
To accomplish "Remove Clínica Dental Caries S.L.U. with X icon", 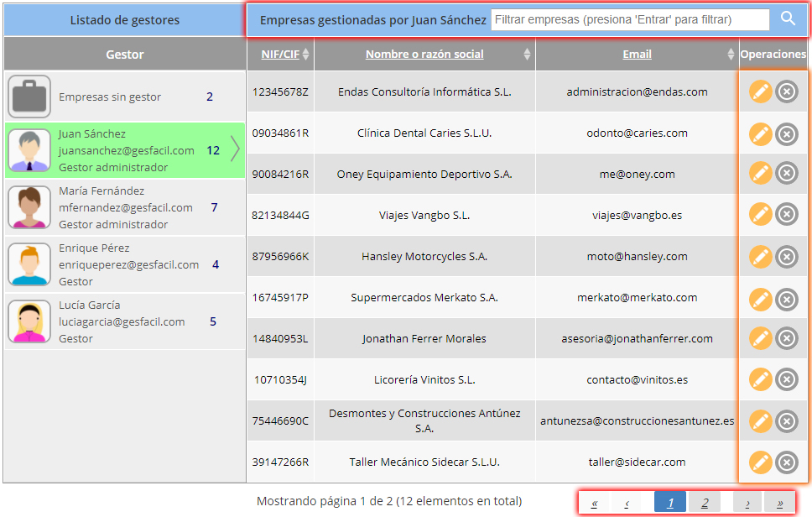I will pos(787,134).
